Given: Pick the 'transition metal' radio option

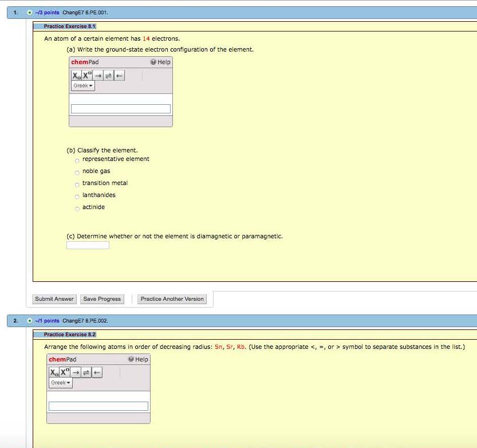Looking at the screenshot, I should point(77,184).
